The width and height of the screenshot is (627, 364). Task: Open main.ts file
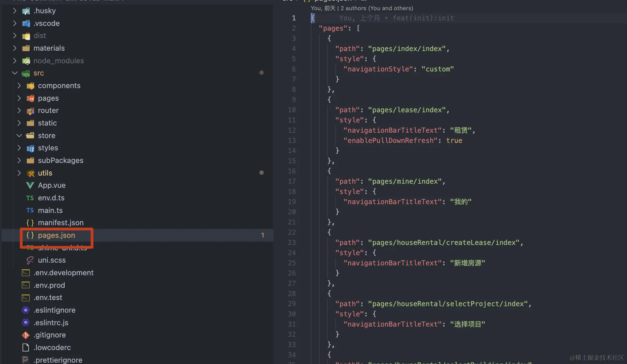coord(50,211)
